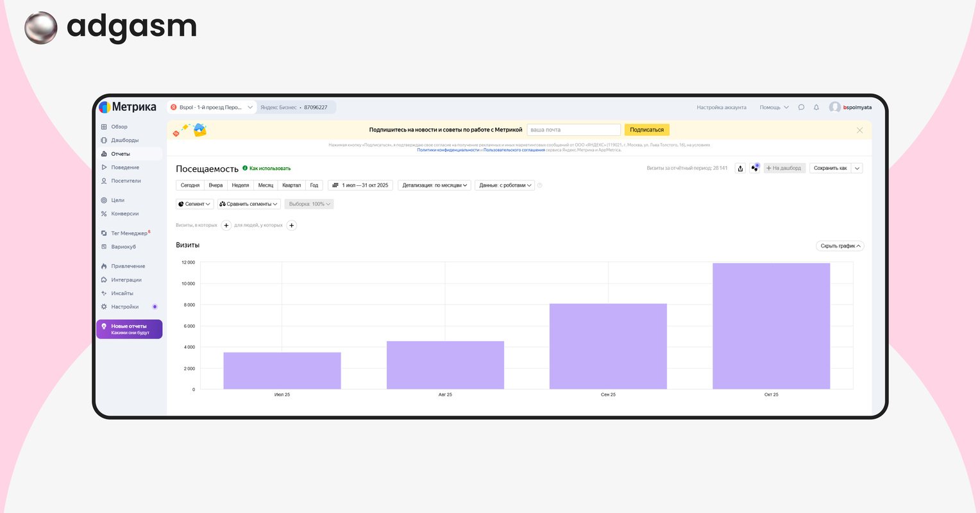Open the notifications bell
Screen dimensions: 980x513
(816, 107)
